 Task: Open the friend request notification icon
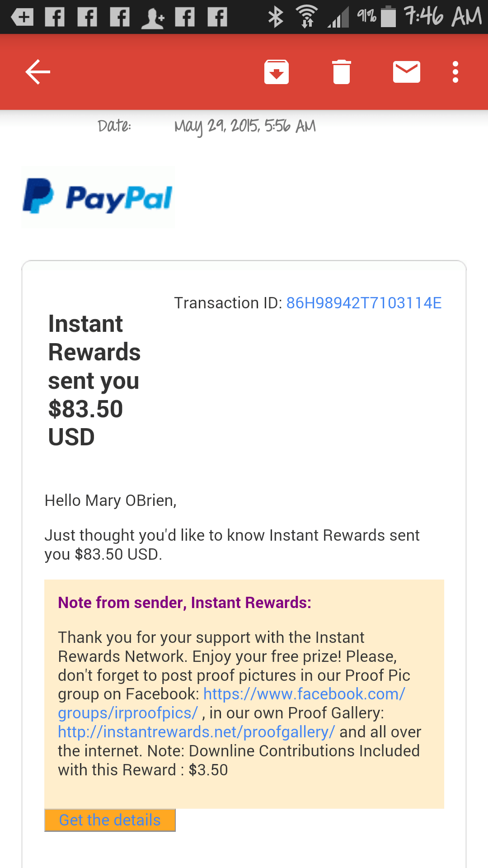[x=153, y=18]
